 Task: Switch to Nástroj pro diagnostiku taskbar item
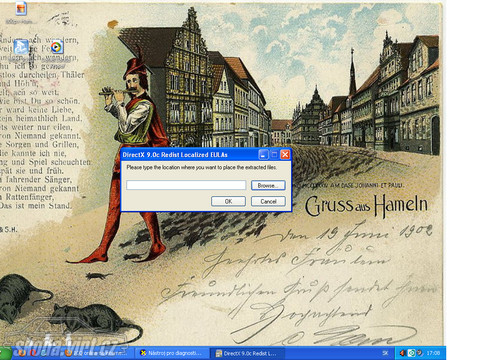[x=172, y=353]
